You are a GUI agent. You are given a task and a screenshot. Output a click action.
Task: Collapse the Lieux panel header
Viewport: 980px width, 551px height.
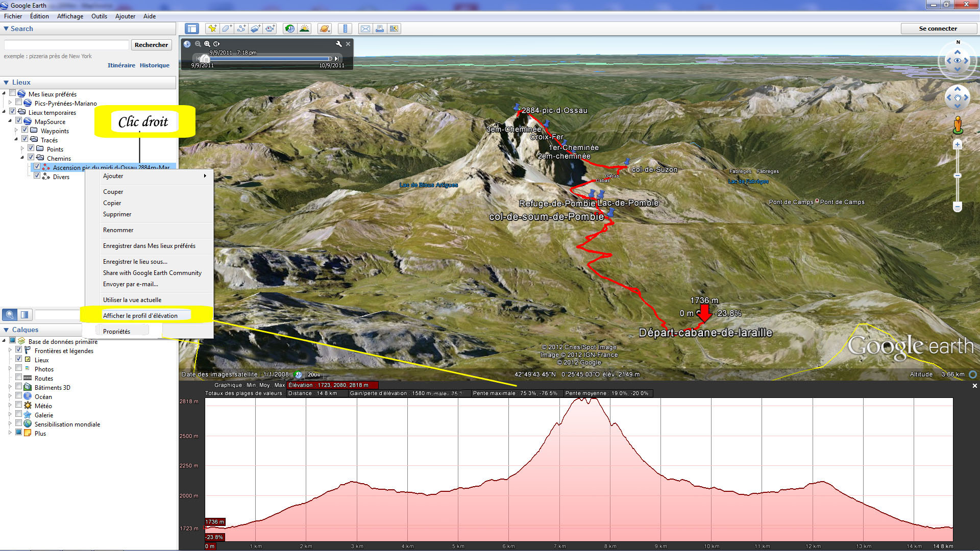pos(89,82)
